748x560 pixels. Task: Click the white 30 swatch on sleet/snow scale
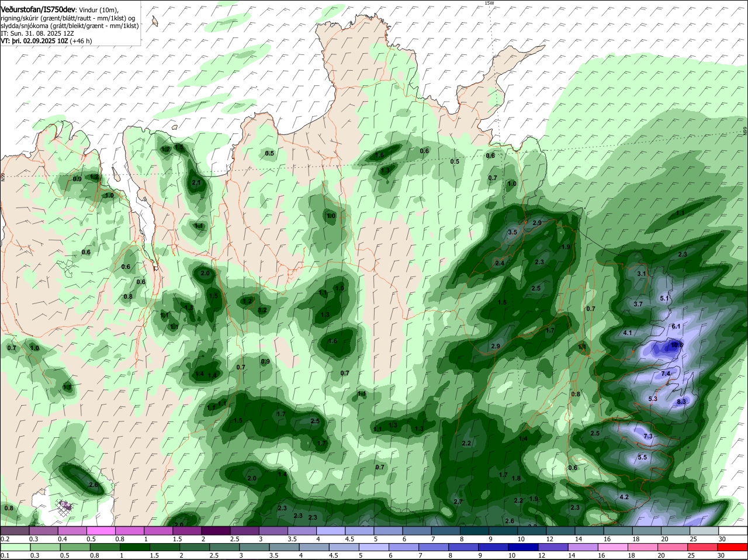pos(733,531)
